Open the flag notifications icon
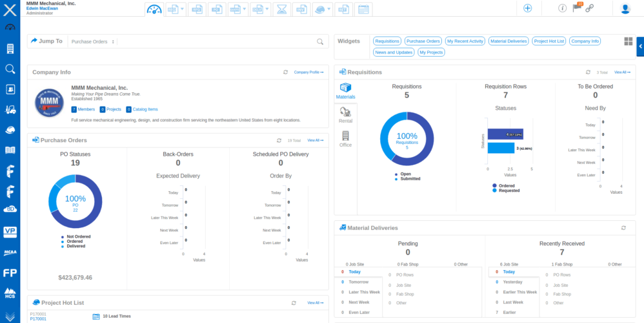Viewport: 644px width, 323px height. [578, 8]
